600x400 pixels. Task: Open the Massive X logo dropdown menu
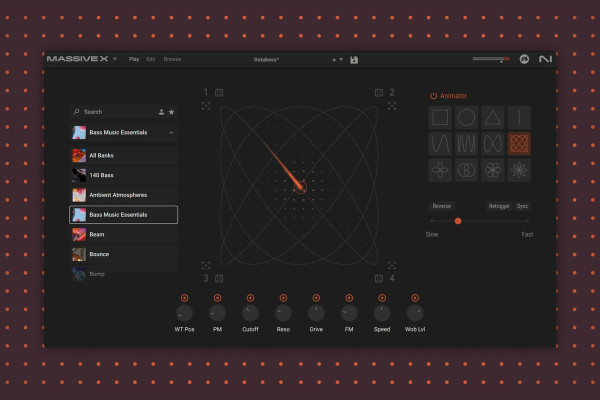114,59
